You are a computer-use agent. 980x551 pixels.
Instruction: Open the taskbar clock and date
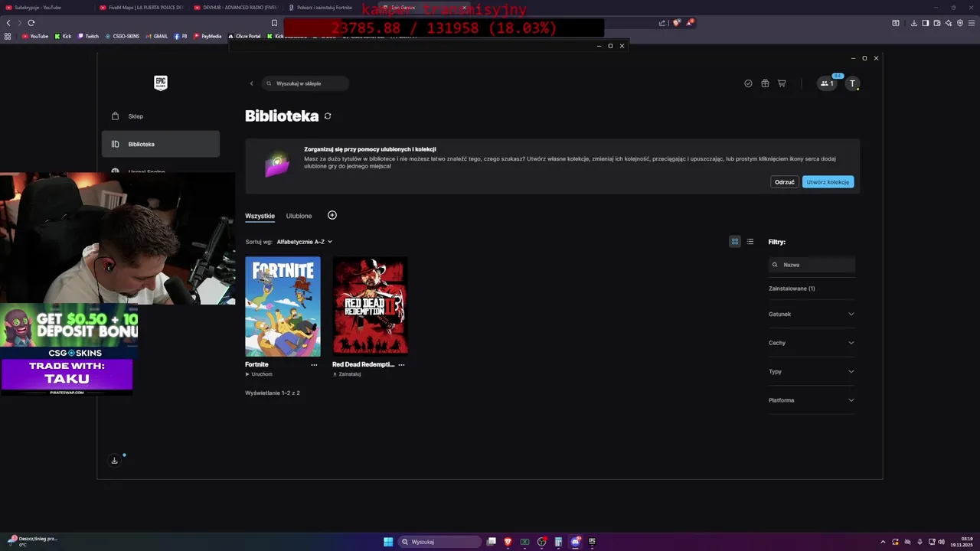pos(963,542)
